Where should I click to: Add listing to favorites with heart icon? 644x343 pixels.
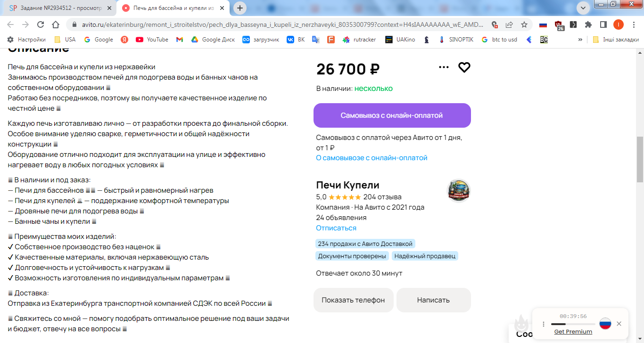tap(464, 67)
